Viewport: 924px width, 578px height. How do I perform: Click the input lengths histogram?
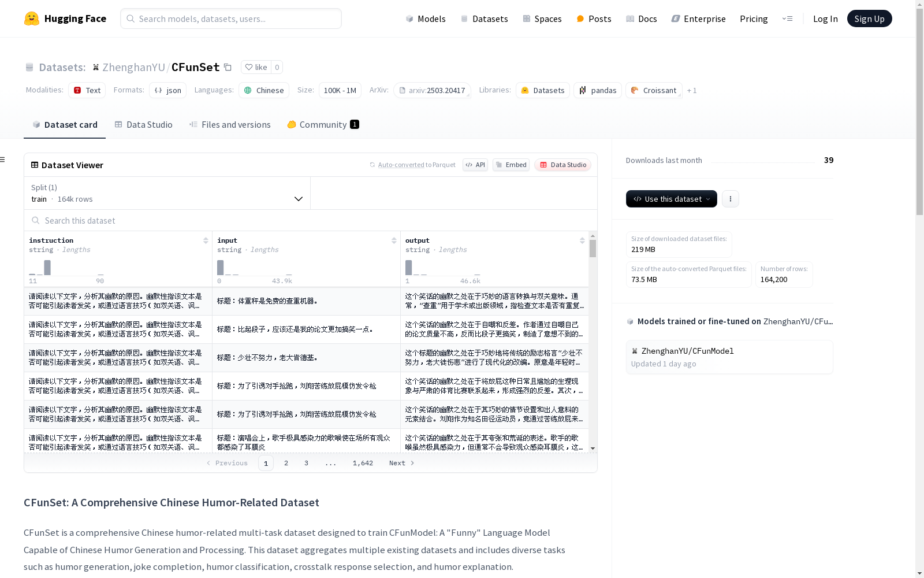tap(255, 268)
